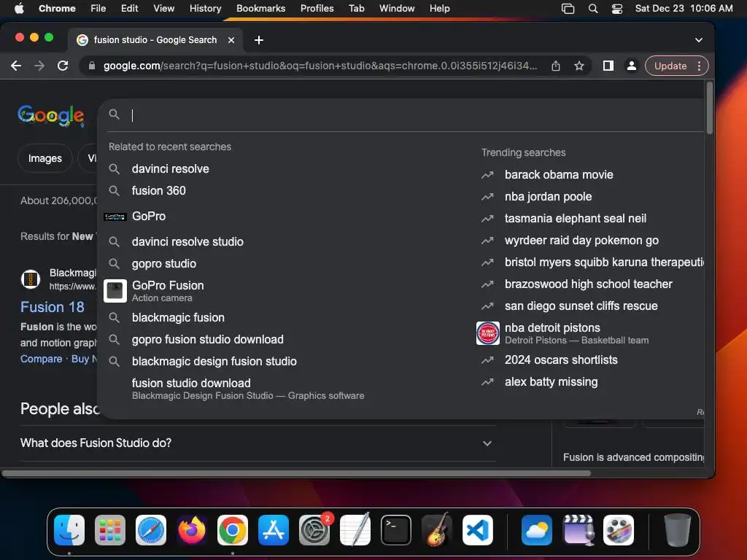
Task: Open trending search nba jordan poole
Action: 548,197
